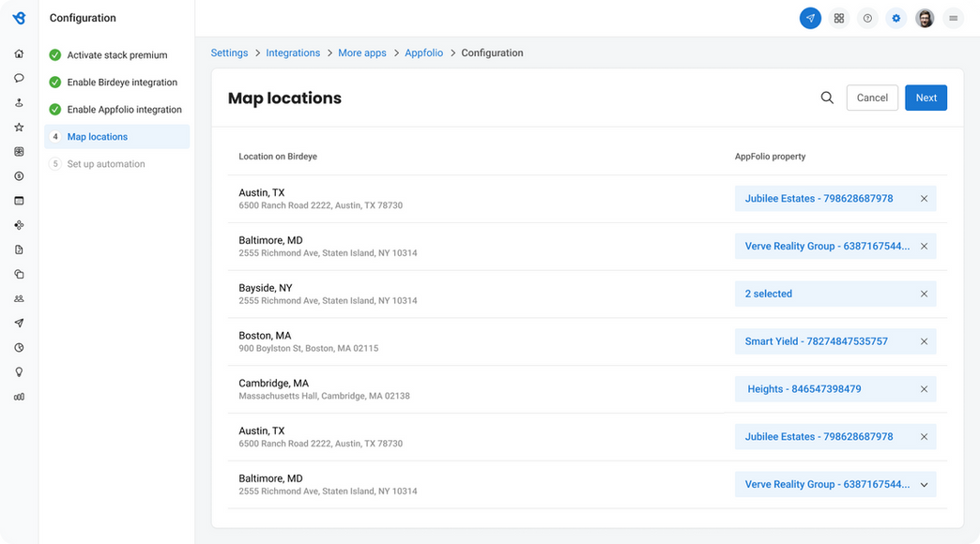Open the chat bubble icon in sidebar

click(x=20, y=78)
